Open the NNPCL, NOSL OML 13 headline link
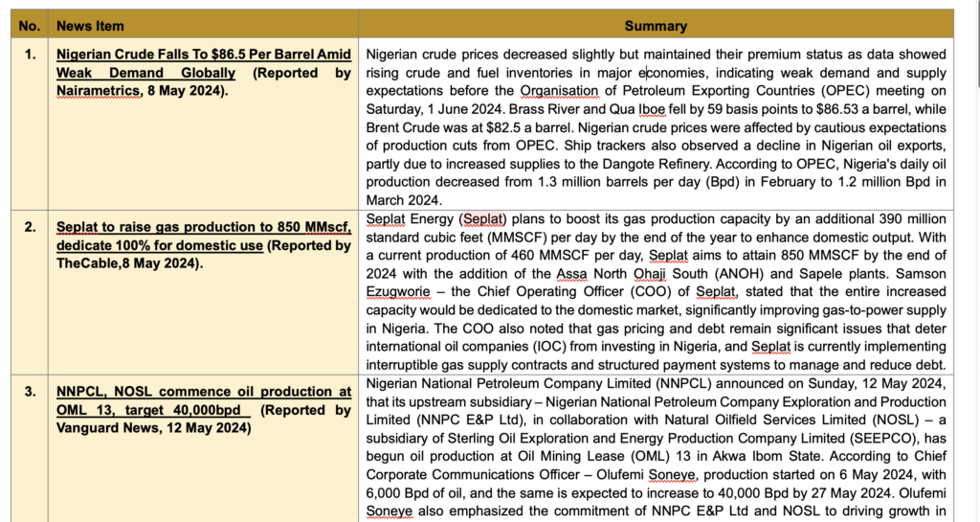Screen dimensions: 980x522 [x=204, y=400]
